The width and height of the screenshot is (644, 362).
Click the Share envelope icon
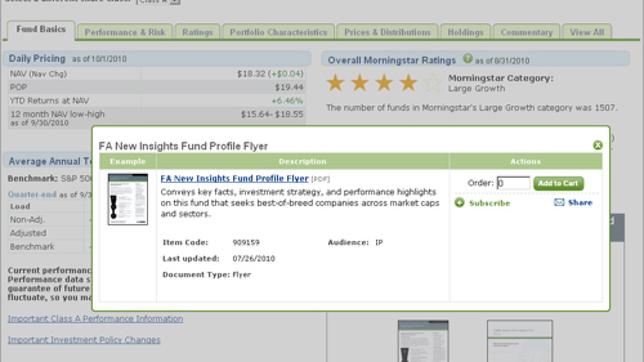pos(559,202)
